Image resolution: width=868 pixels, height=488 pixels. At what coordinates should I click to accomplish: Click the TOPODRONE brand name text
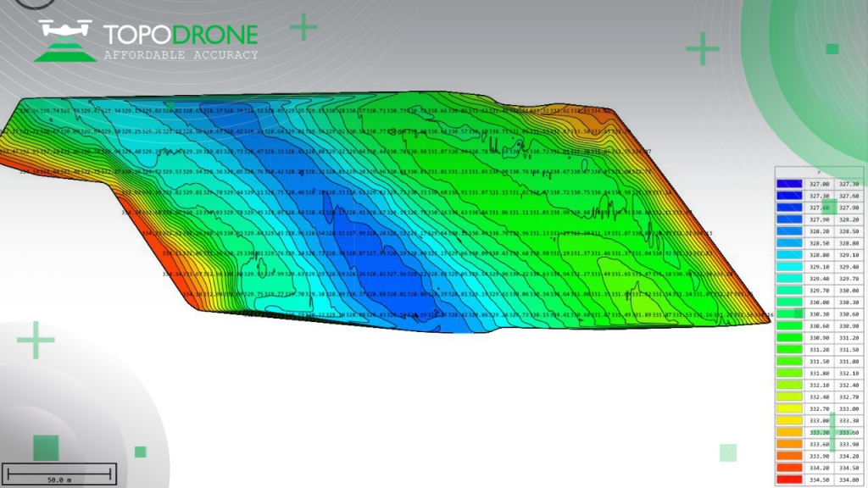(180, 35)
